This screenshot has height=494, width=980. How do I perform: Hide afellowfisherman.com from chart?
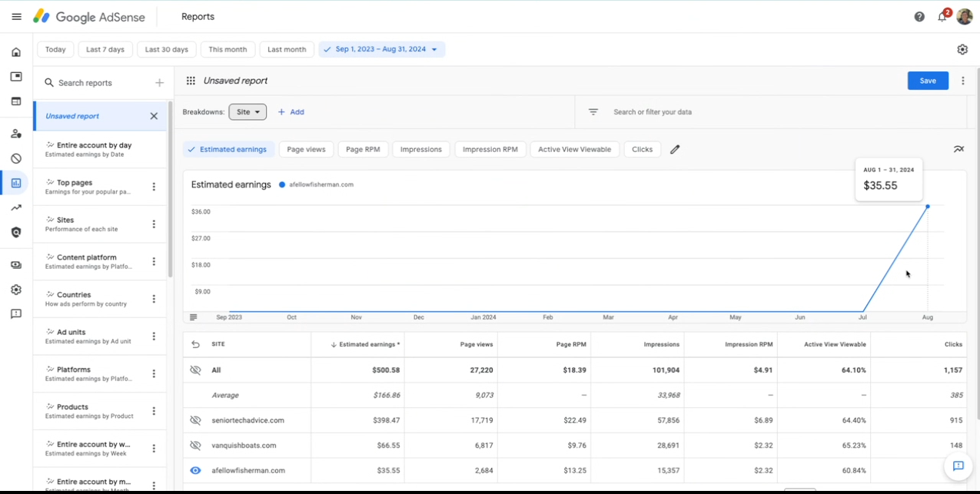(195, 470)
